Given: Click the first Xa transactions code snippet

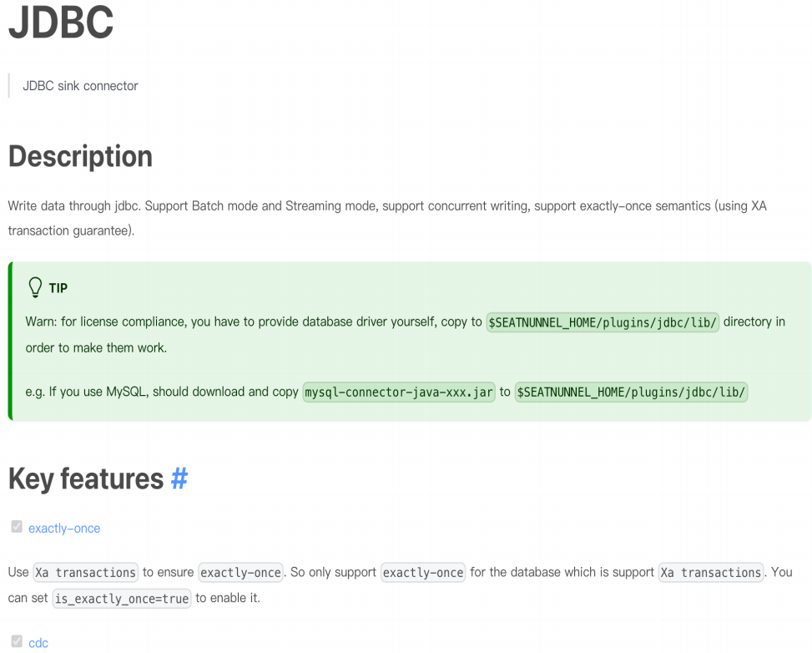Looking at the screenshot, I should point(85,572).
